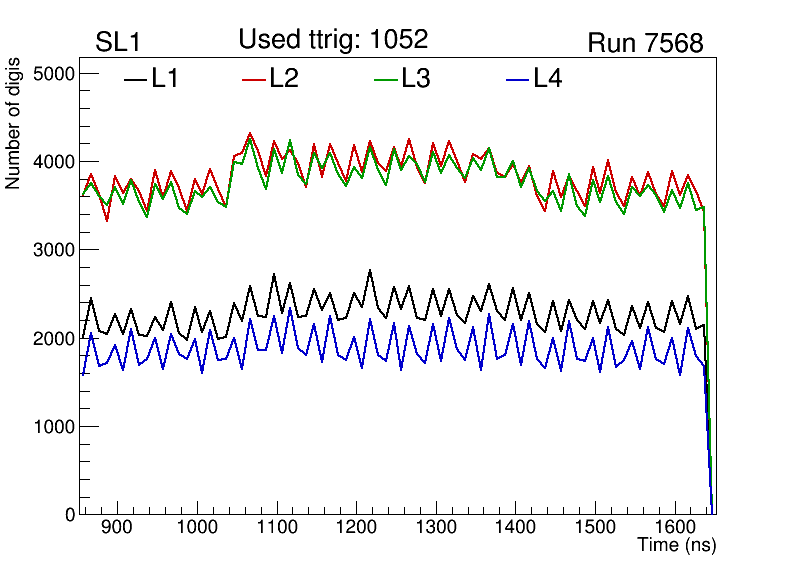Click the highest peak of the black L1 curve
Screen dimensions: 796x572
[370, 270]
